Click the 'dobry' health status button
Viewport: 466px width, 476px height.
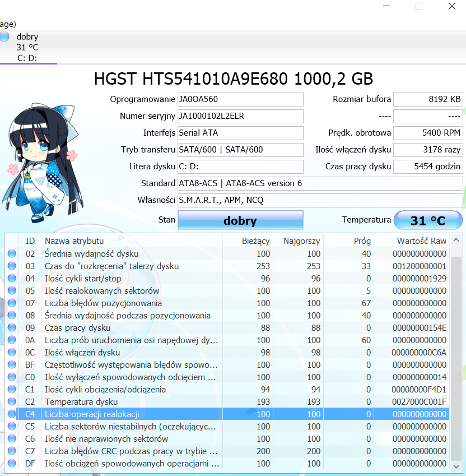click(240, 220)
